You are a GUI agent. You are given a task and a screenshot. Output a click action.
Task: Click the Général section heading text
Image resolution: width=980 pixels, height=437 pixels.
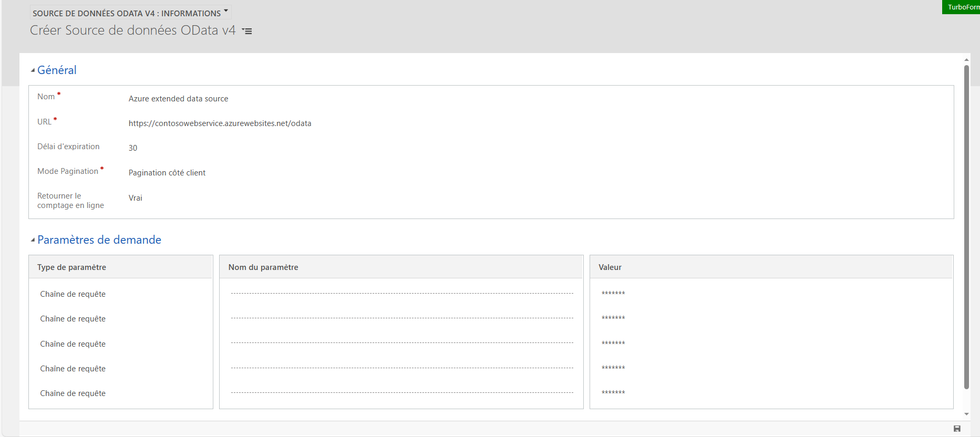pyautogui.click(x=57, y=70)
